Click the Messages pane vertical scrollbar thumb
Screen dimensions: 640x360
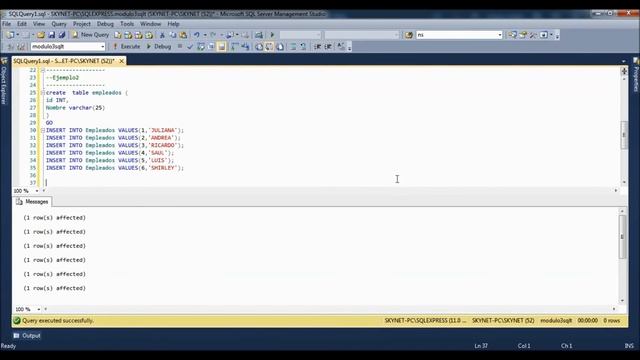(622, 237)
